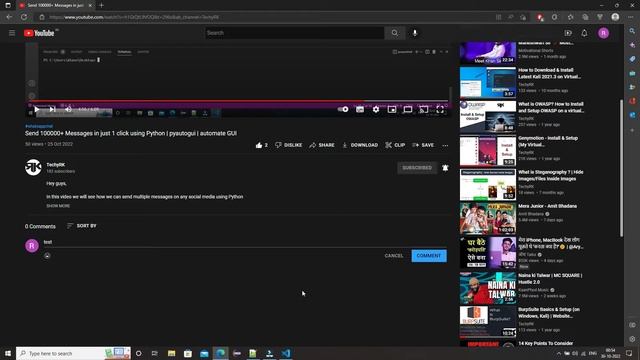Open the Edge sidebar search icon
Image resolution: width=640 pixels, height=360 pixels.
tap(632, 31)
